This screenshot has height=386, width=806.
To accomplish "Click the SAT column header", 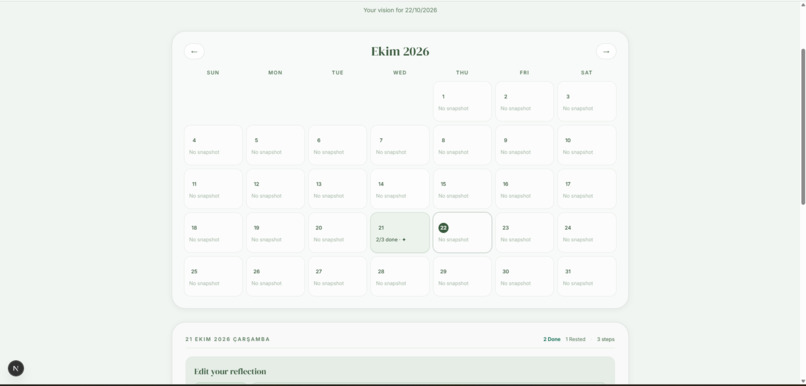I will 587,72.
